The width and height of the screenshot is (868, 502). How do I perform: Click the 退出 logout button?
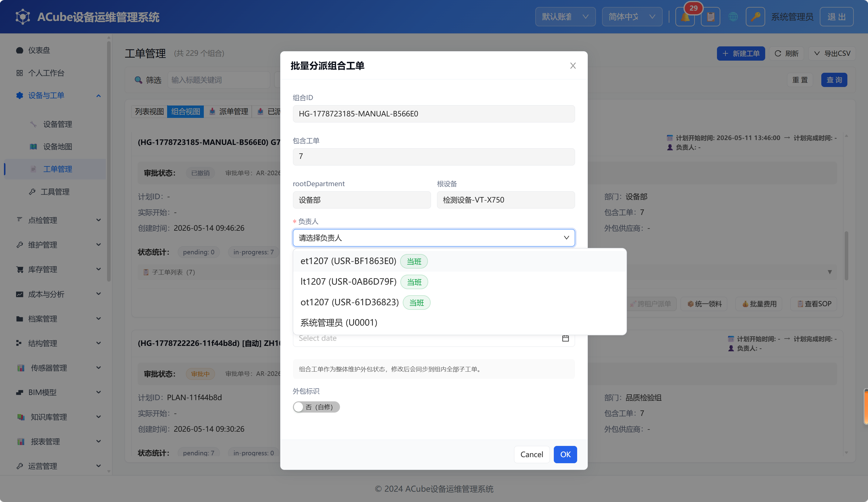point(836,17)
